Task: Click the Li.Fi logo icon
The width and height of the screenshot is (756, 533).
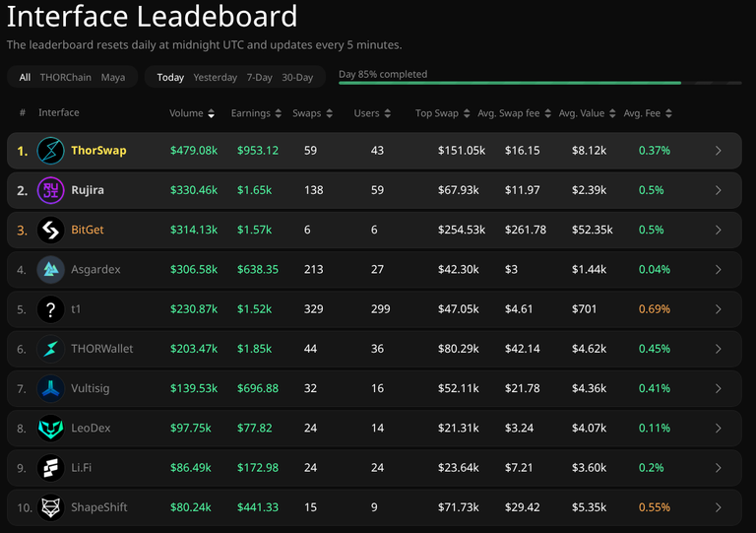Action: (50, 468)
